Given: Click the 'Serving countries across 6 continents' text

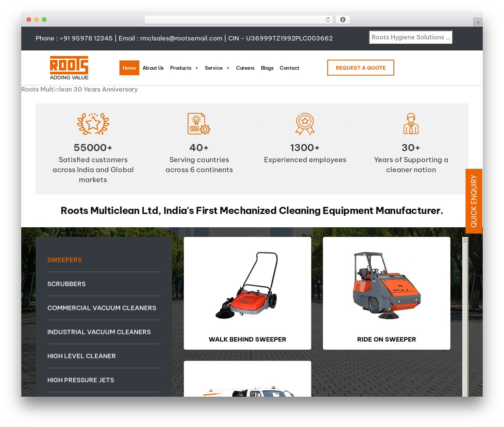Looking at the screenshot, I should coord(199,165).
